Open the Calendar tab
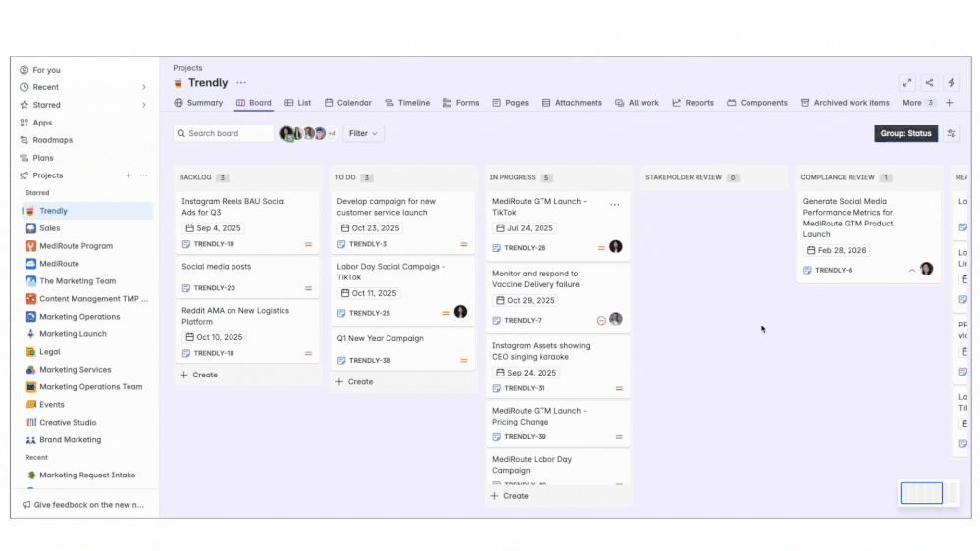The height and width of the screenshot is (551, 980). pyautogui.click(x=348, y=103)
